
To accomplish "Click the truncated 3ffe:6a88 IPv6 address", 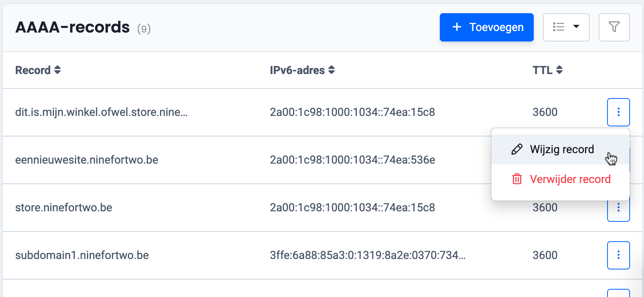I will pos(367,255).
